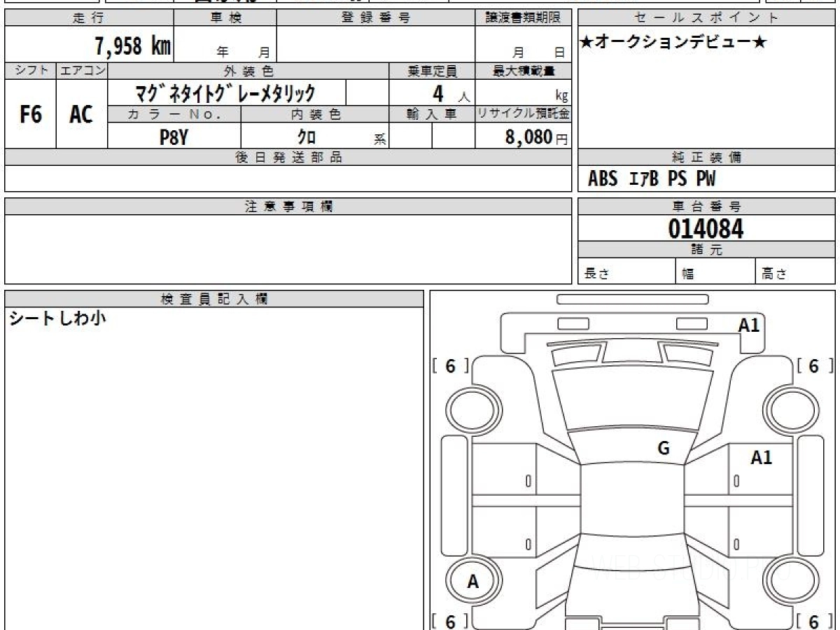Click the 長さ dimension label
Image resolution: width=840 pixels, height=630 pixels.
[x=596, y=274]
